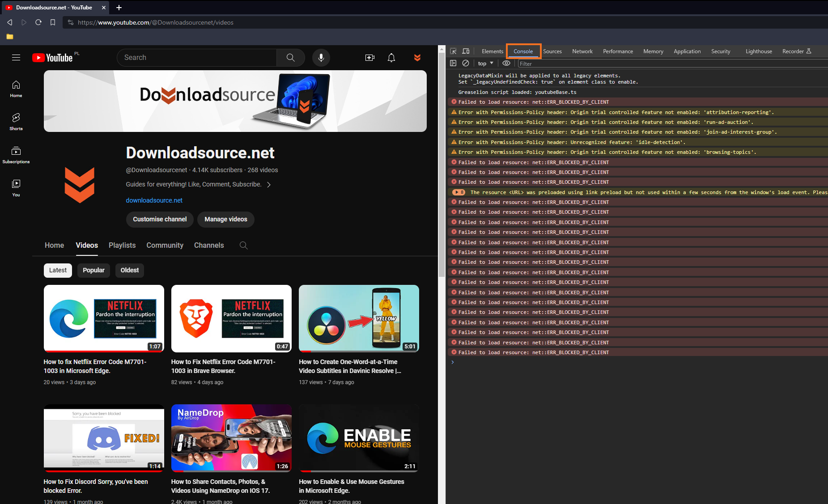Select the channel Channels tab
The image size is (828, 504).
(209, 246)
